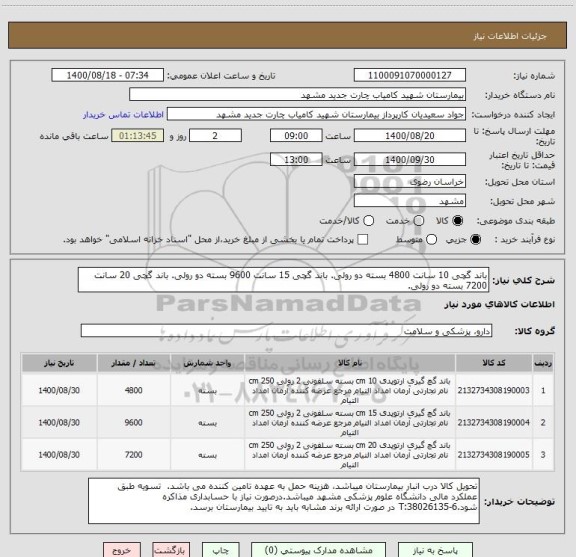
Task: Click the خروج exit button
Action: (122, 550)
